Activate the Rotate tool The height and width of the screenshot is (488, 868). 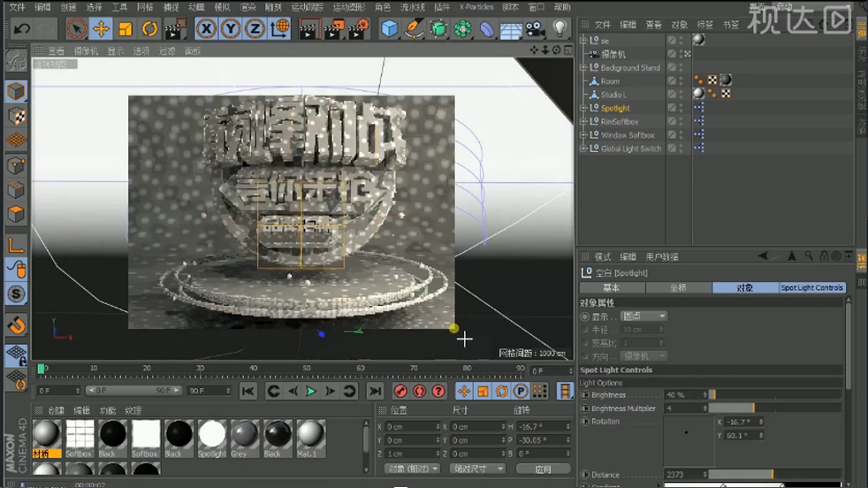tap(149, 28)
